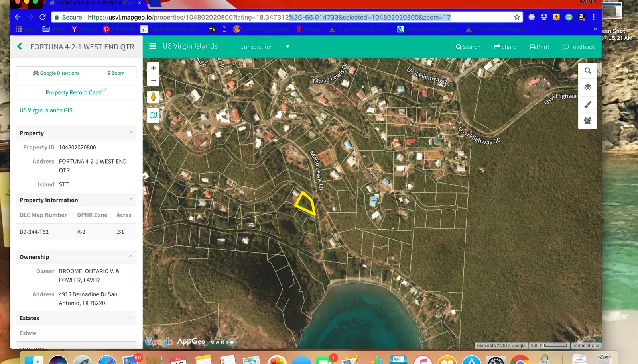Open the layers panel icon
This screenshot has height=364, width=638.
click(x=587, y=87)
